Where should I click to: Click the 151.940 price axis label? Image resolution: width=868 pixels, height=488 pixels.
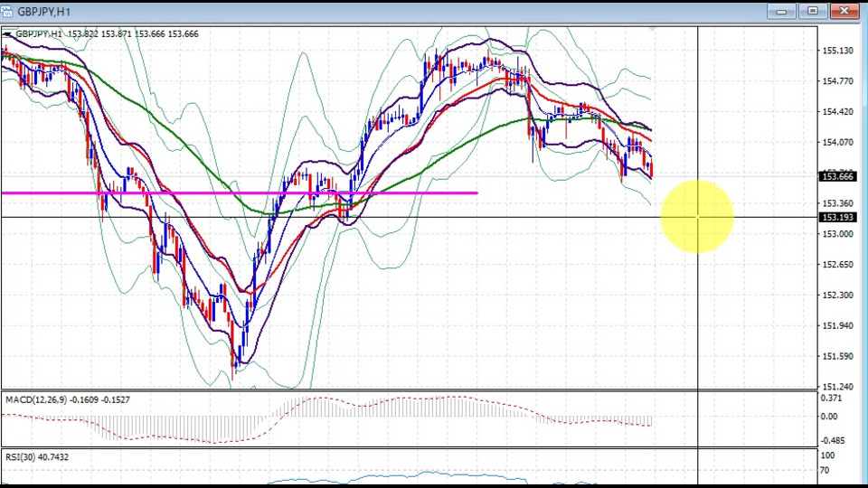(837, 325)
